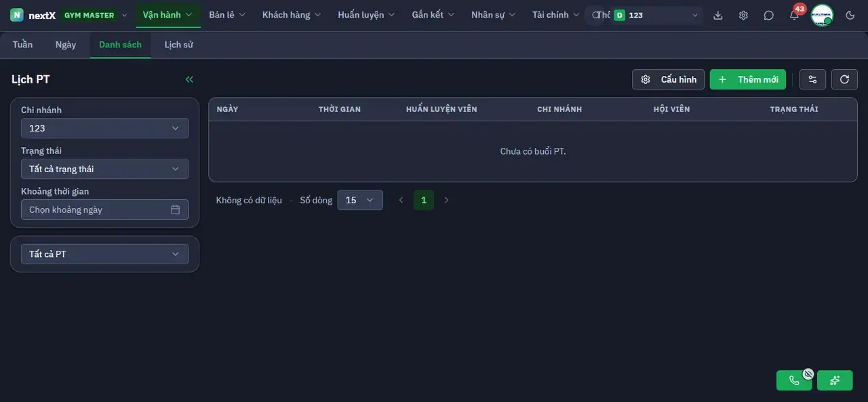Open settings gear in top bar
This screenshot has height=402, width=868.
pos(743,15)
